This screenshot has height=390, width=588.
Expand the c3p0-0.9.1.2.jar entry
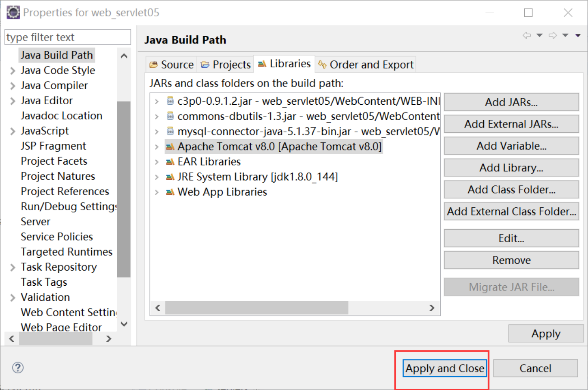[x=157, y=102]
